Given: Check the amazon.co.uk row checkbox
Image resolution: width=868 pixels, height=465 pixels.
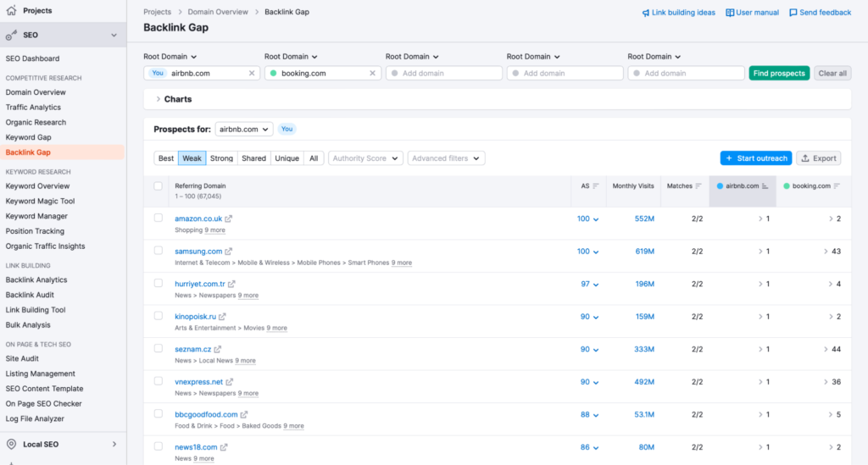Looking at the screenshot, I should click(x=159, y=218).
